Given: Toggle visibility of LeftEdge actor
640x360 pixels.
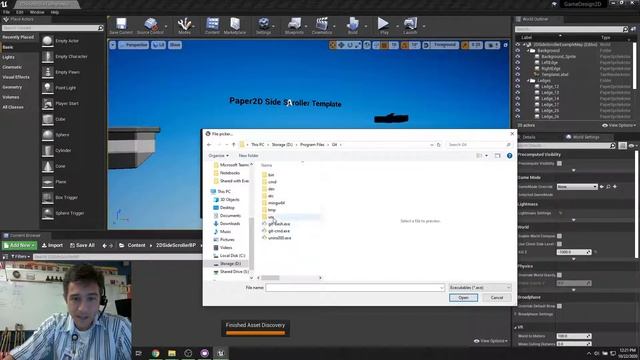Looking at the screenshot, I should point(518,62).
